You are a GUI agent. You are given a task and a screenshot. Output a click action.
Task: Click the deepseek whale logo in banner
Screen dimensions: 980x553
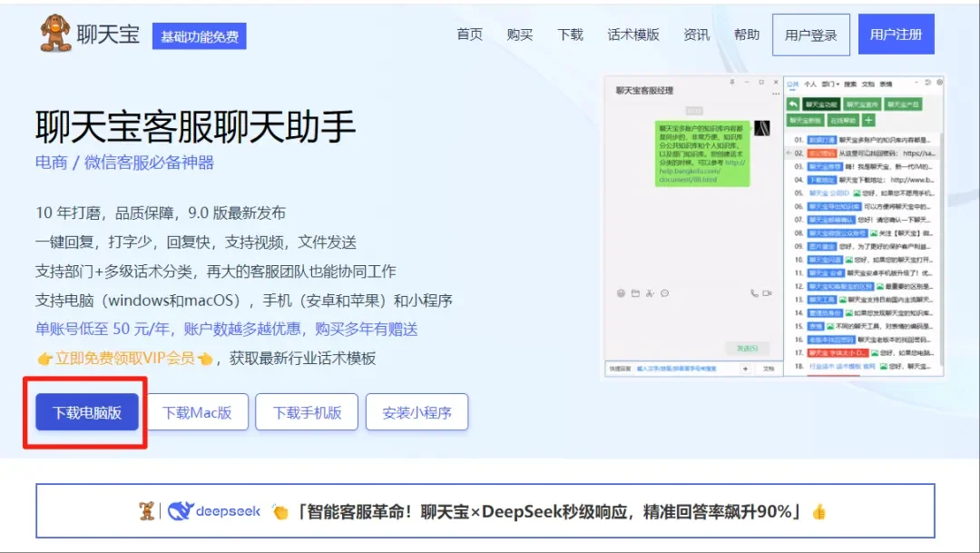click(x=181, y=511)
